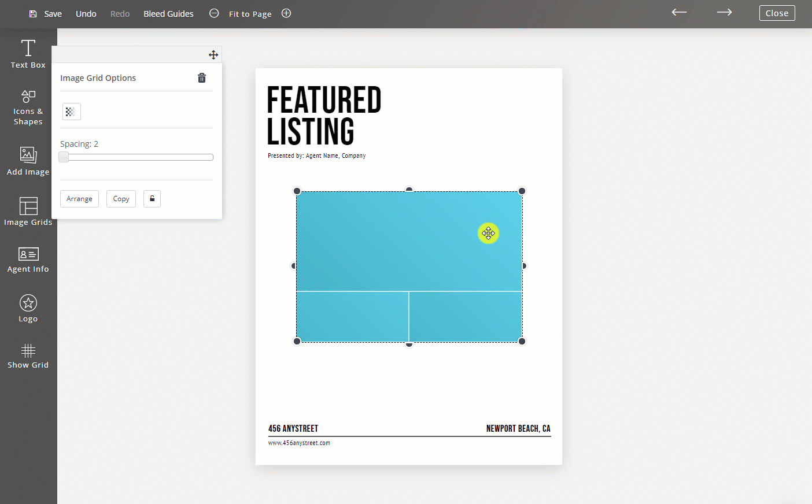Open the Arrange options
This screenshot has height=504, width=812.
pyautogui.click(x=79, y=198)
